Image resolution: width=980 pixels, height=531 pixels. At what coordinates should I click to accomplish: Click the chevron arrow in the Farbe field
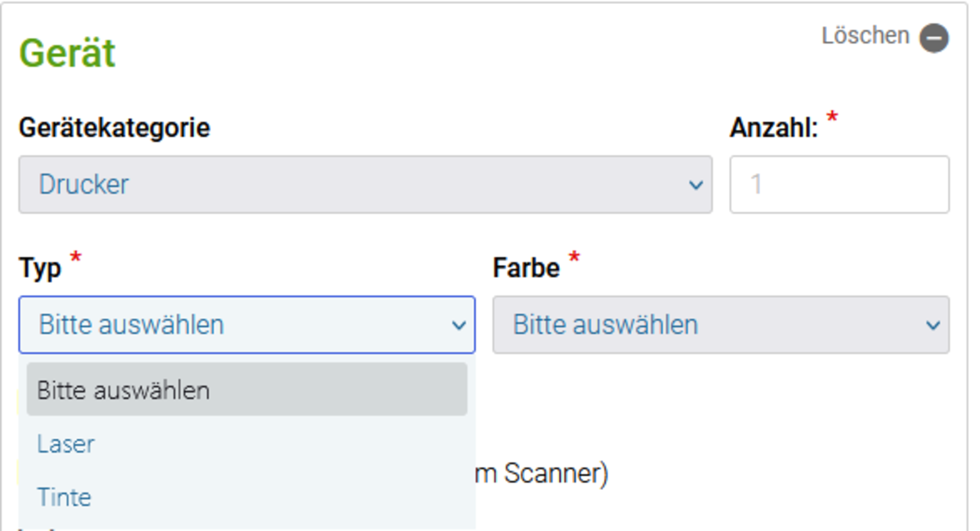(933, 325)
